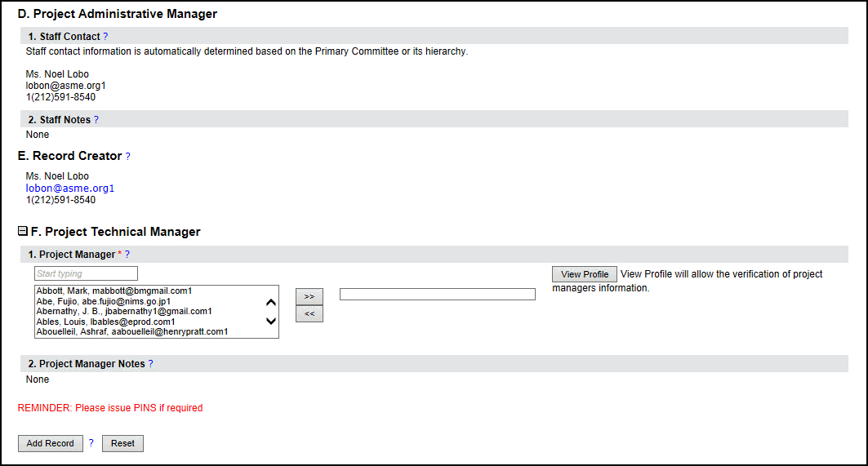Viewport: 868px width, 466px height.
Task: Collapse the Project Technical Manager section
Action: (23, 232)
